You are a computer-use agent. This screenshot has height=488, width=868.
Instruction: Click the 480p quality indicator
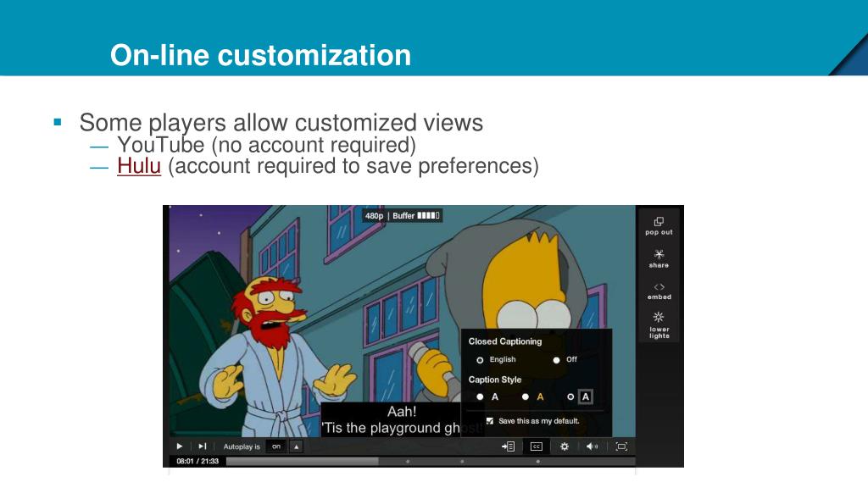[374, 216]
